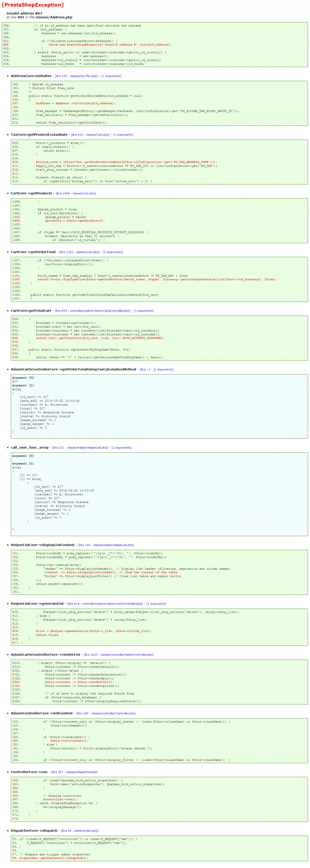The image size is (310, 868).
Task: Open the line 367 classes/Dispatcher.php link
Action: (75, 772)
